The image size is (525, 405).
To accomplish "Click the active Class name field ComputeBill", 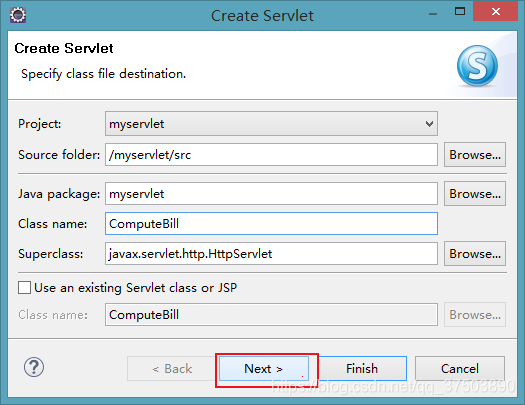I will click(271, 224).
